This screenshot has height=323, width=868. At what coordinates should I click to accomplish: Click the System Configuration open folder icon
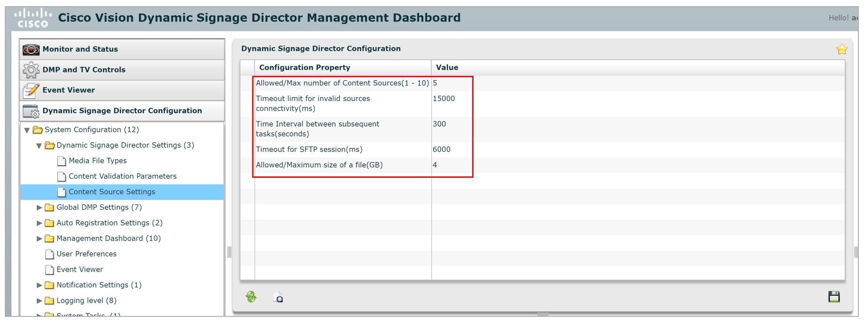coord(38,130)
